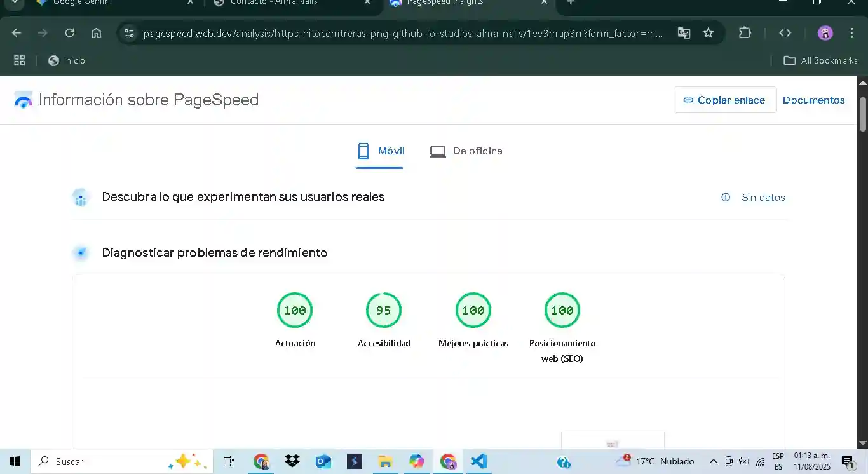The width and height of the screenshot is (868, 474).
Task: Click the 'Descubra lo que experimentan sus usuarios reales' heading
Action: (243, 197)
